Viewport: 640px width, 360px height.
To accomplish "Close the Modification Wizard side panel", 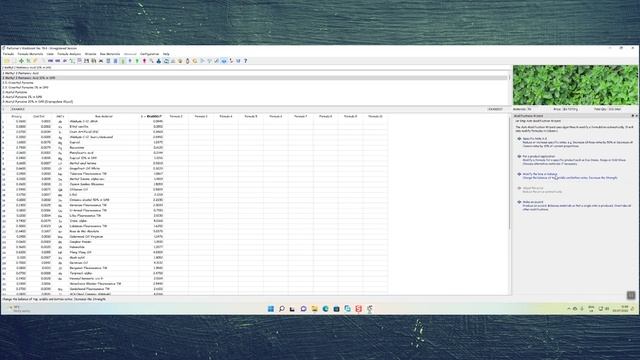I will (x=636, y=116).
